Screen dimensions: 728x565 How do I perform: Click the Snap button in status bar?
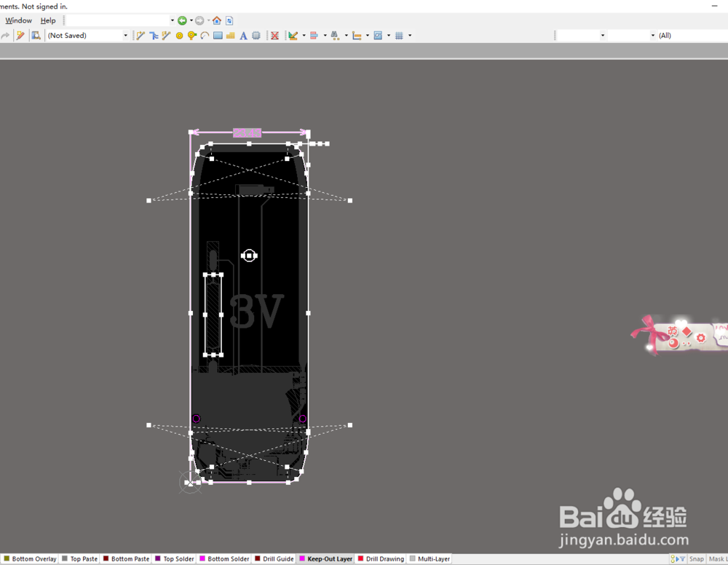click(x=697, y=559)
